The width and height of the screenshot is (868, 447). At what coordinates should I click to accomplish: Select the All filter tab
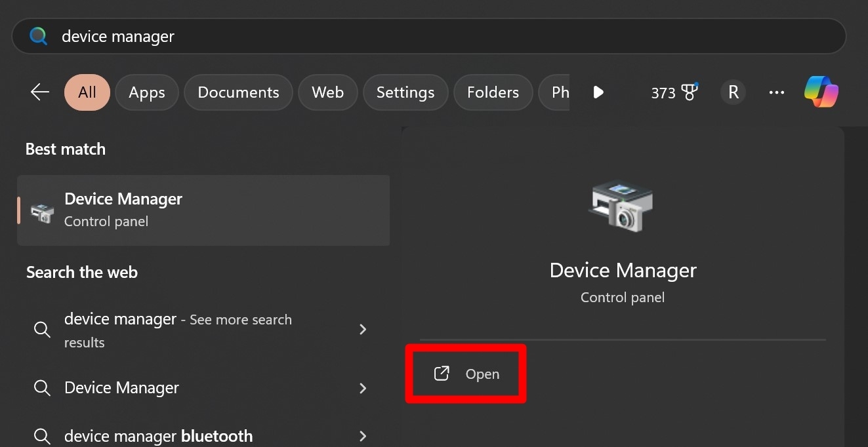[x=87, y=92]
